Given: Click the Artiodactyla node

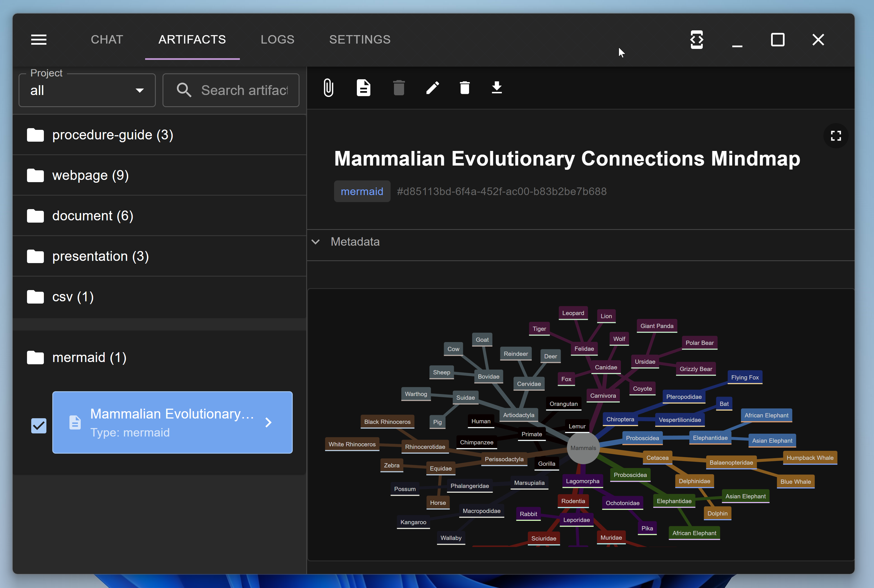Looking at the screenshot, I should 519,415.
